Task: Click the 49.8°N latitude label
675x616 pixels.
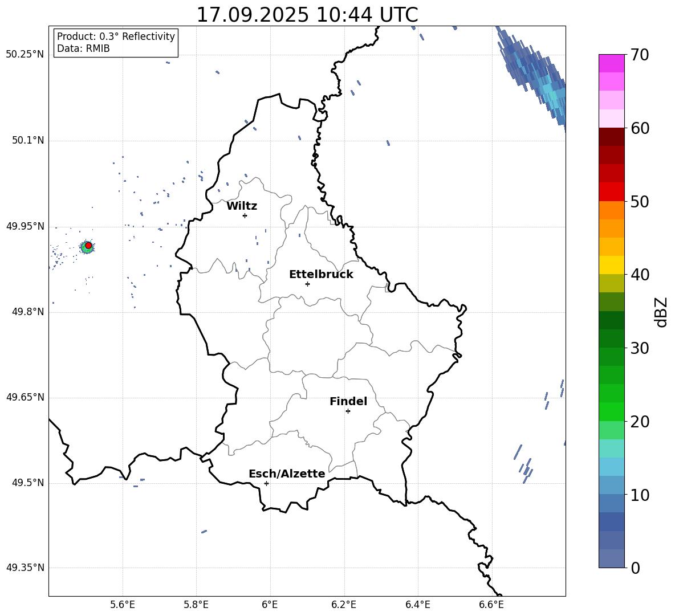Action: pos(27,312)
